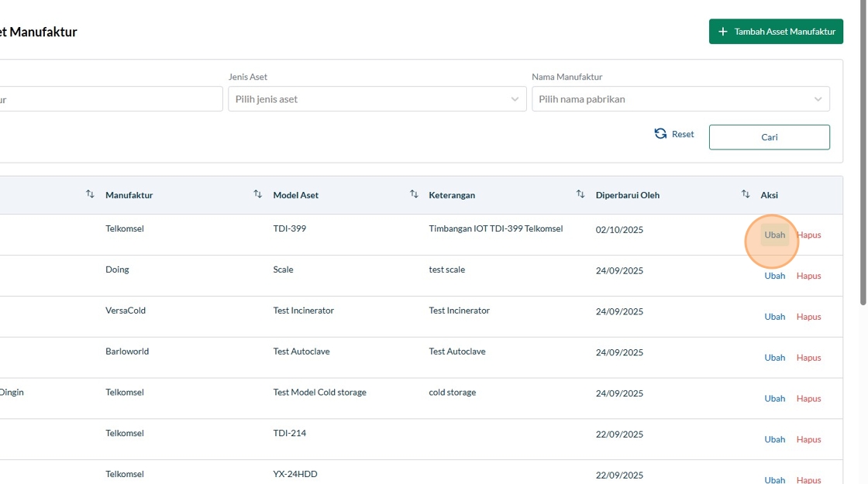
Task: Click the Keterangan column header
Action: point(452,194)
